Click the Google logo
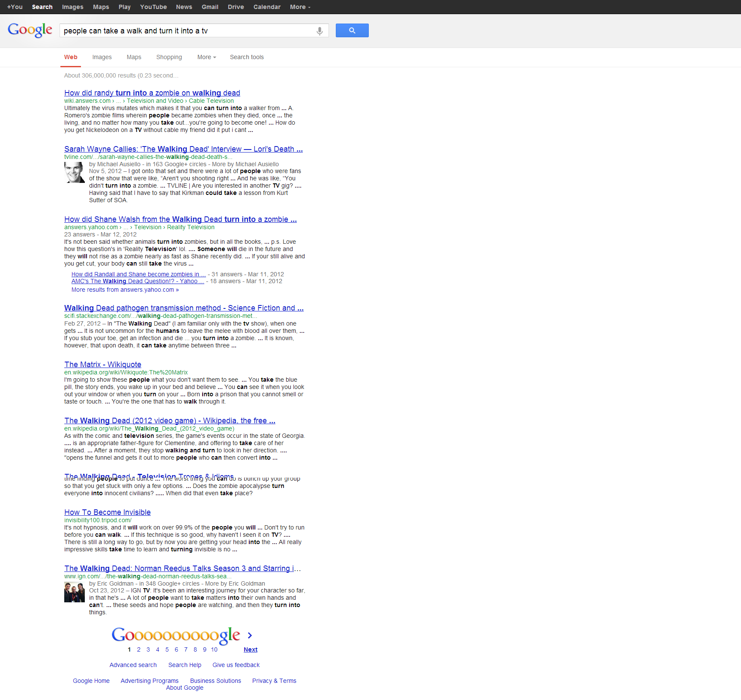 pos(30,30)
